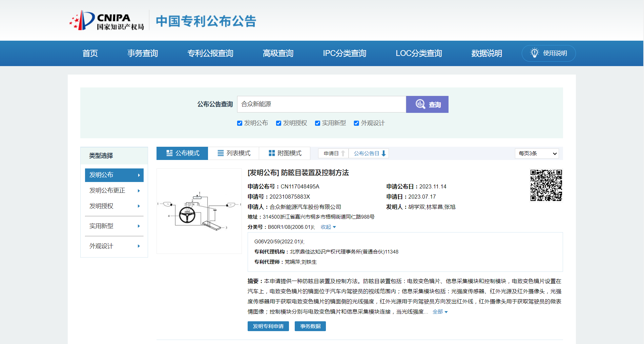Click the search input containing 合众新能源
Image resolution: width=644 pixels, height=344 pixels.
click(321, 104)
